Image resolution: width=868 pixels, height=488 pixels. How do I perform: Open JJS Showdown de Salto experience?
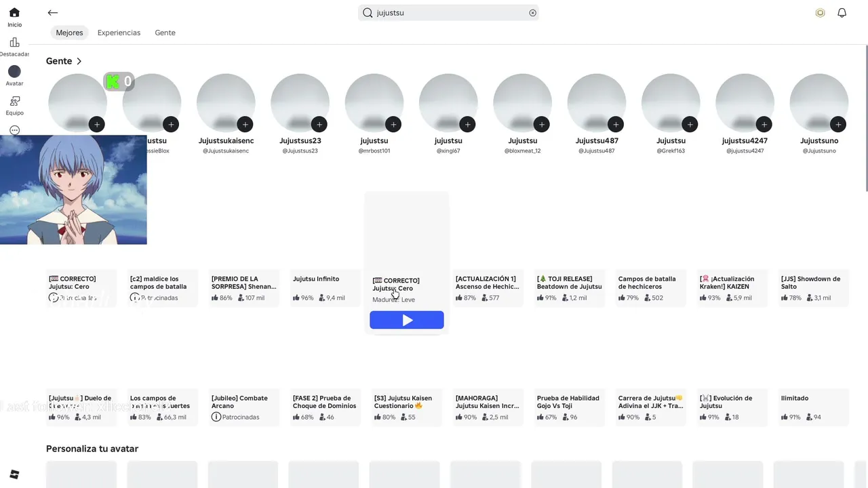[x=814, y=288]
